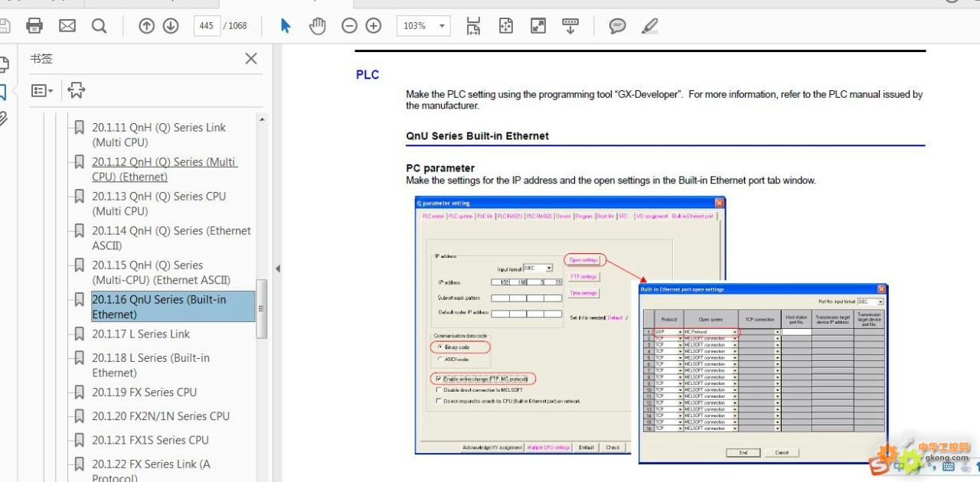Open bookmark 20.1.14 QnH (Q) Series (Ethernet ASCII)

171,238
